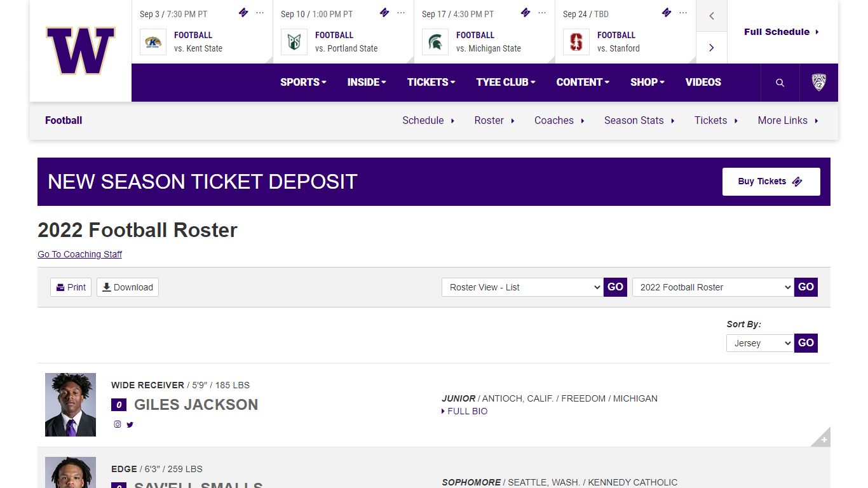Click the Washington W logo

[81, 51]
